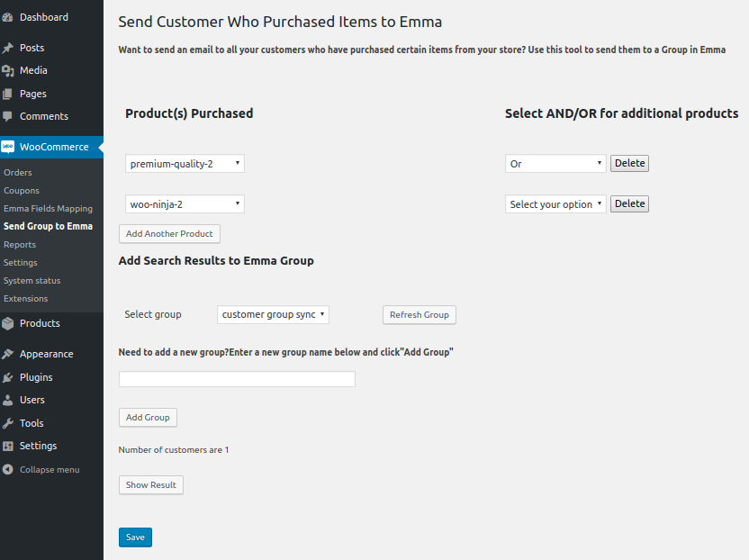
Task: Click Show Result button
Action: click(x=151, y=485)
